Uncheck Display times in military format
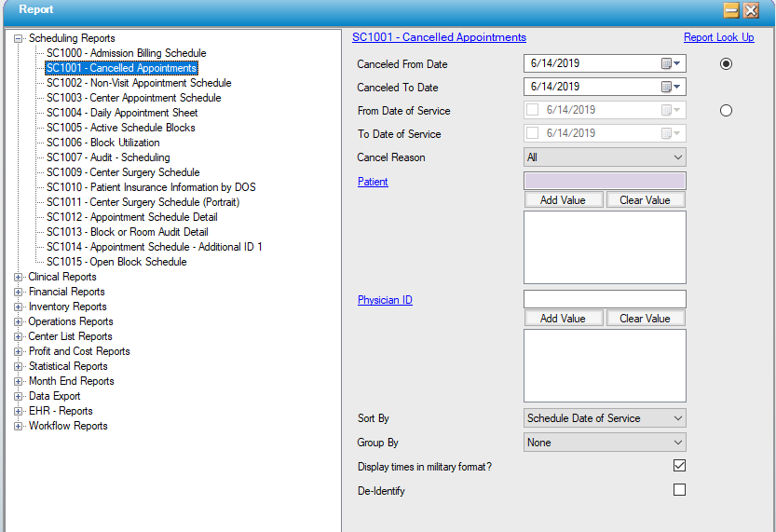776x532 pixels. 679,466
